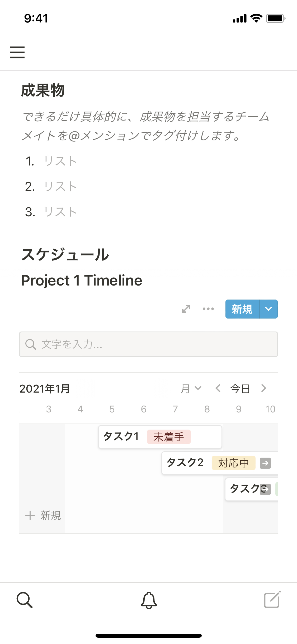Go to next period in timeline
The image size is (297, 644).
point(263,388)
